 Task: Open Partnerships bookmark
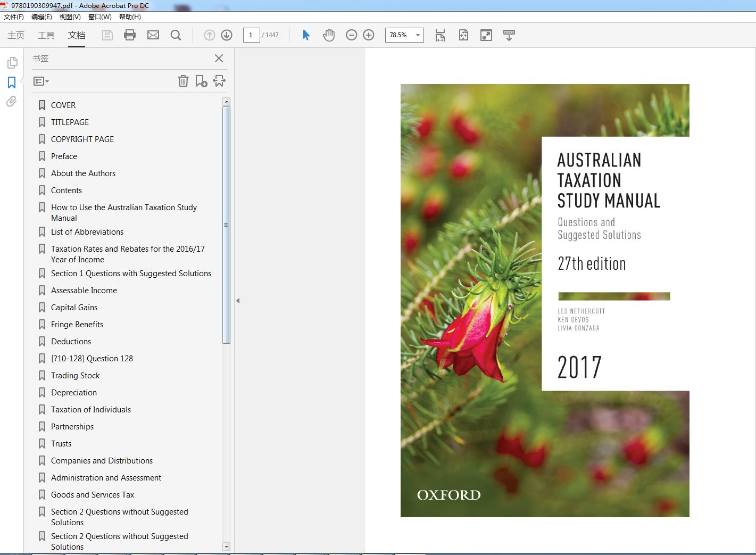click(72, 427)
